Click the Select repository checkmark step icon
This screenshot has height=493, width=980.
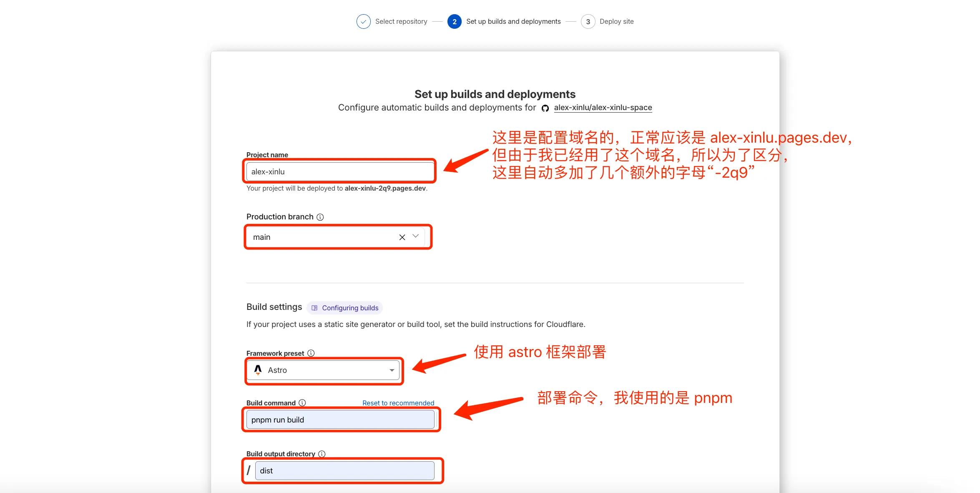363,22
